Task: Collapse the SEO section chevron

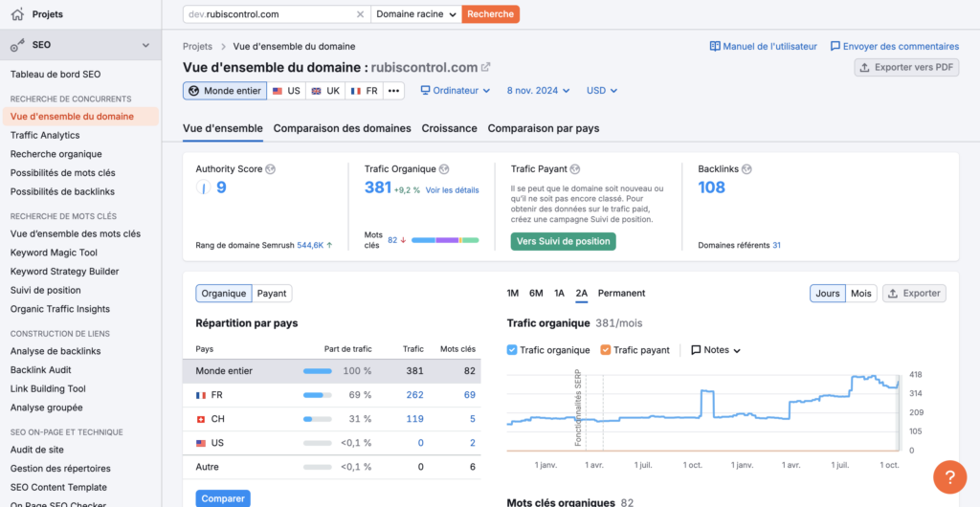Action: (145, 45)
